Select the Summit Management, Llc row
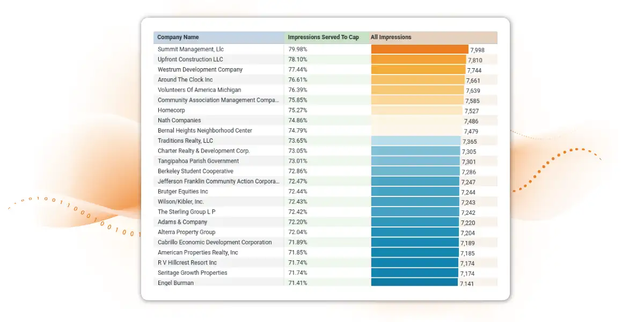 [x=191, y=49]
